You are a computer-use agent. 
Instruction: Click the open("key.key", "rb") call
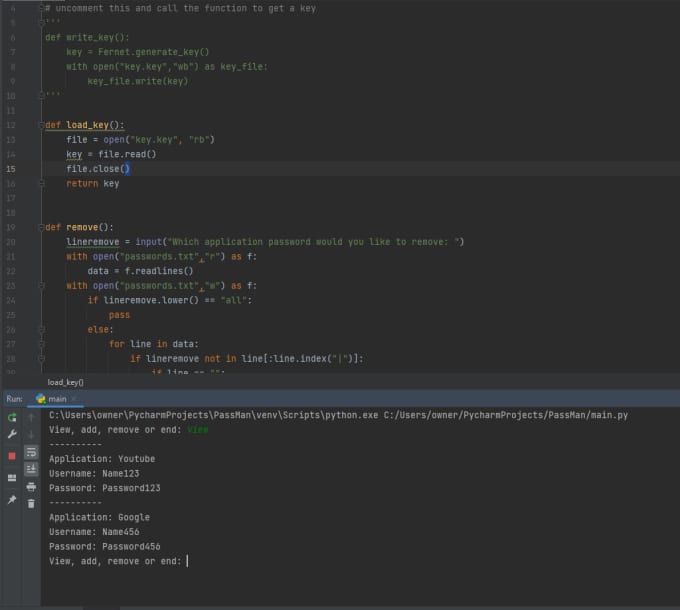coord(159,140)
